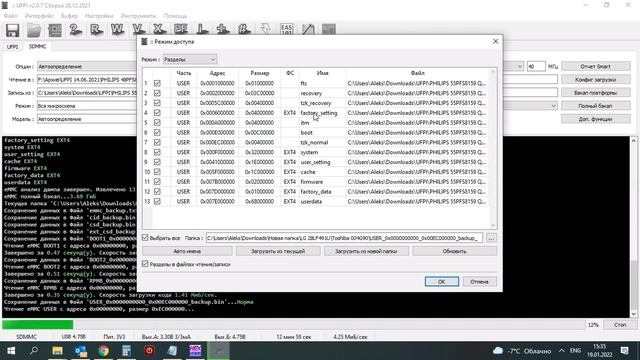The image size is (640, 360).
Task: Click the Стоп button
Action: [x=620, y=325]
